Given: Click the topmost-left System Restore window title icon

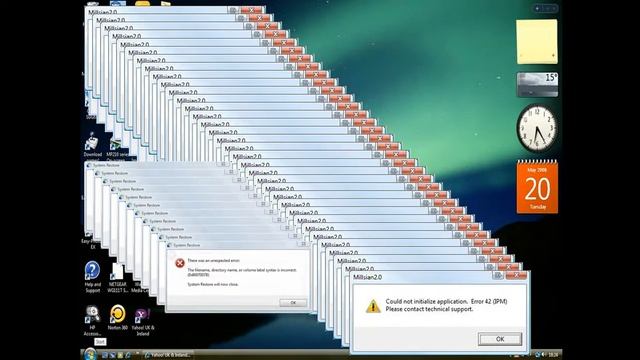Looking at the screenshot, I should [89, 165].
